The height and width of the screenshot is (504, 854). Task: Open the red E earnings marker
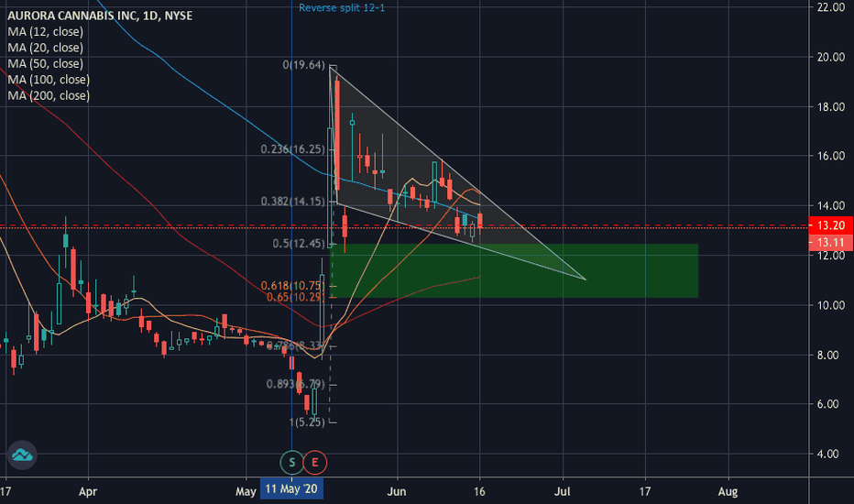coord(315,463)
